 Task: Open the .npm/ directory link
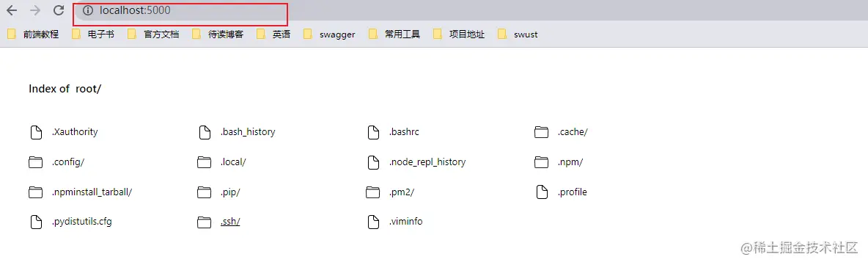tap(570, 162)
